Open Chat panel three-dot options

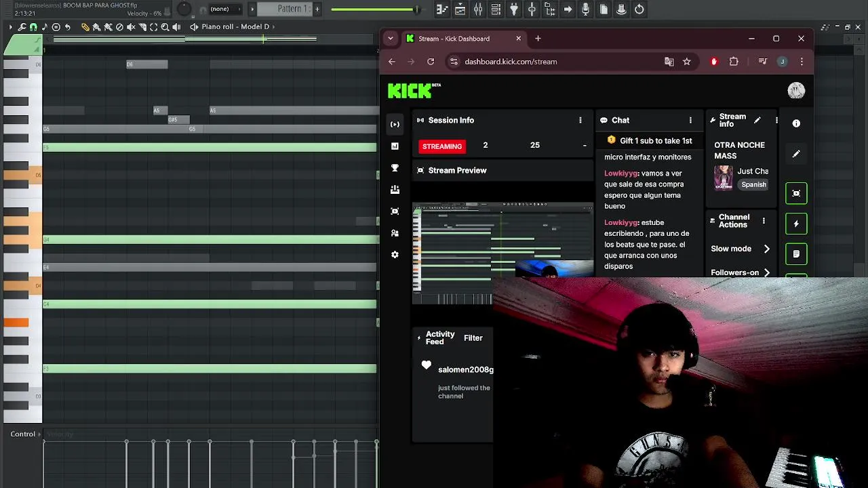(x=690, y=120)
